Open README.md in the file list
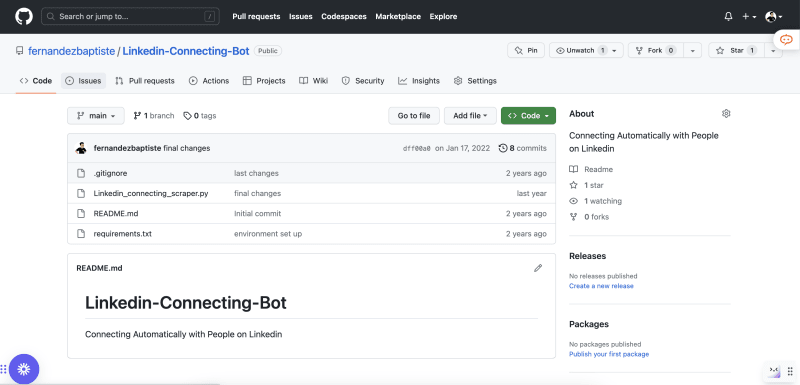 pos(116,214)
